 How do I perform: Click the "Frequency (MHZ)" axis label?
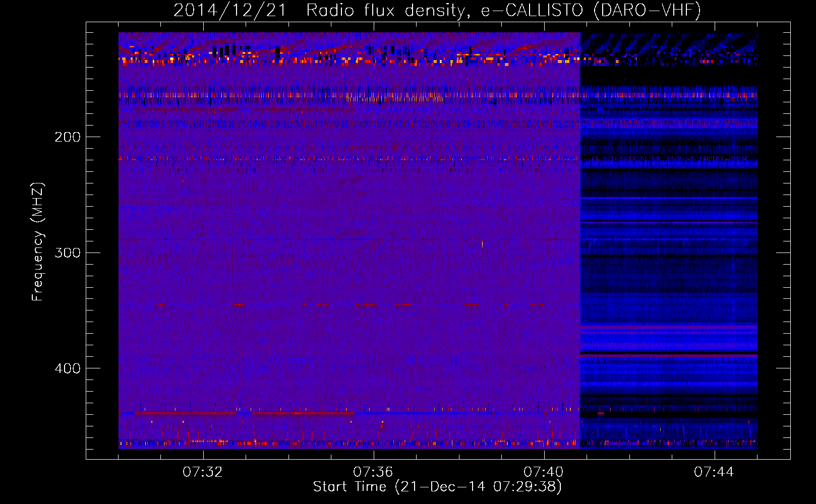click(x=38, y=242)
